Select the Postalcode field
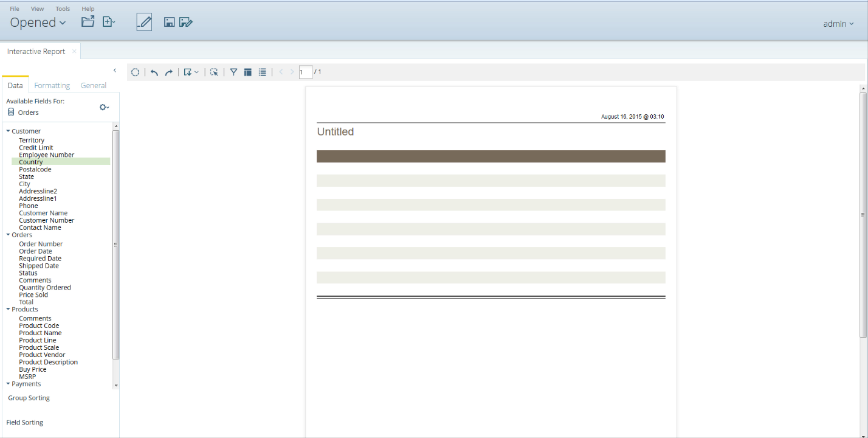The width and height of the screenshot is (868, 438). (35, 169)
